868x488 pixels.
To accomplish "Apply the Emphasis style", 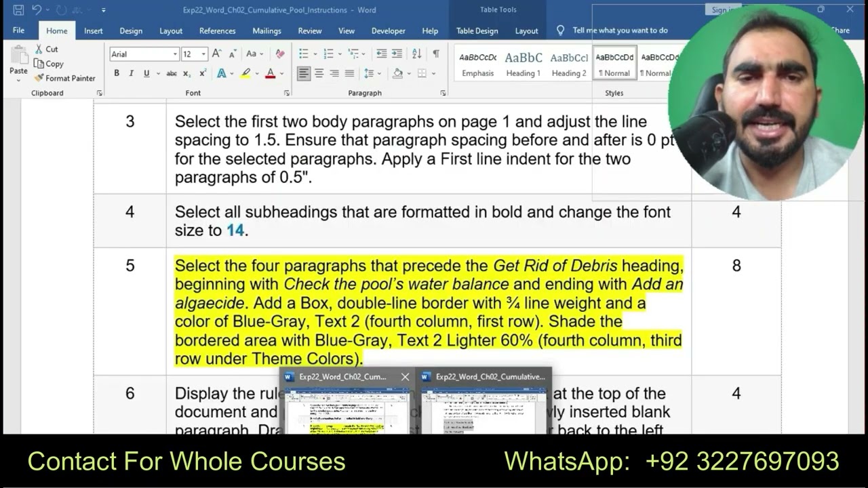I will [477, 64].
